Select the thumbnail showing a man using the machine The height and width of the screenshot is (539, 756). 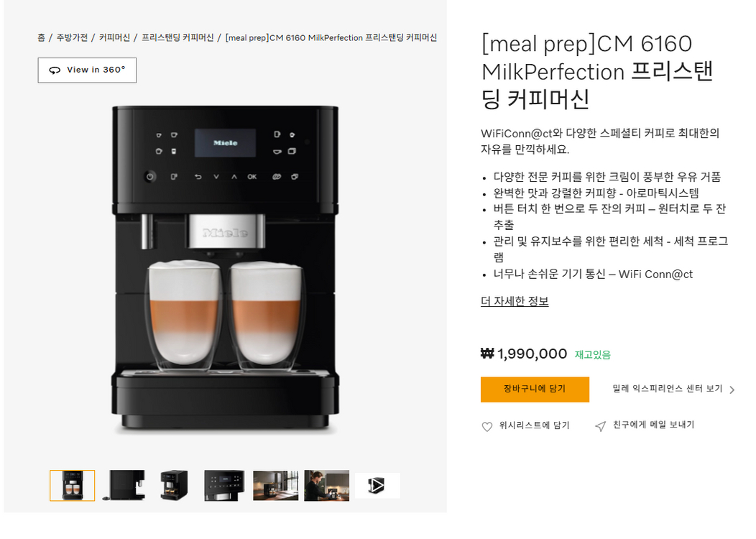click(x=326, y=485)
